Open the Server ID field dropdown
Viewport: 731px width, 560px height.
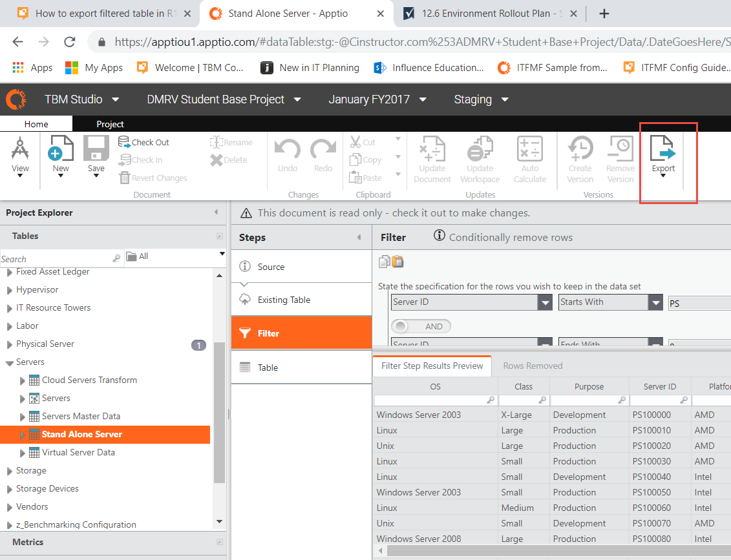pyautogui.click(x=545, y=302)
